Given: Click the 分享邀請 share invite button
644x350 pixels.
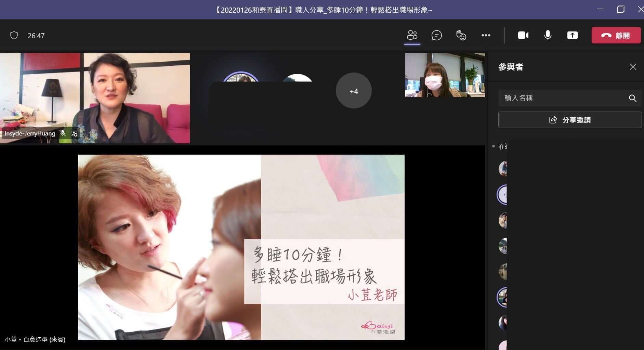Looking at the screenshot, I should 569,120.
